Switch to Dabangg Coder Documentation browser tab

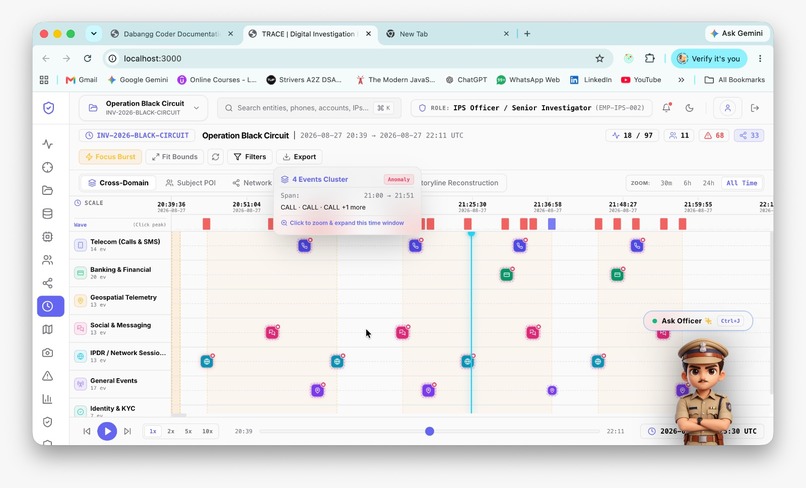pyautogui.click(x=171, y=34)
